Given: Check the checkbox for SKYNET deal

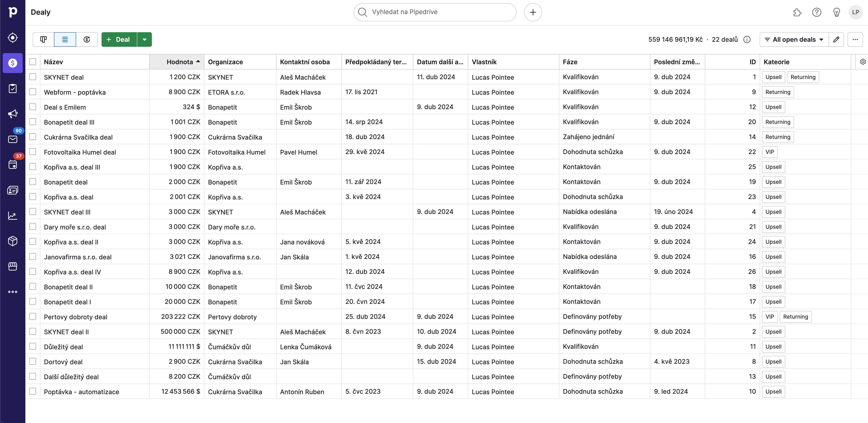Looking at the screenshot, I should pyautogui.click(x=33, y=77).
